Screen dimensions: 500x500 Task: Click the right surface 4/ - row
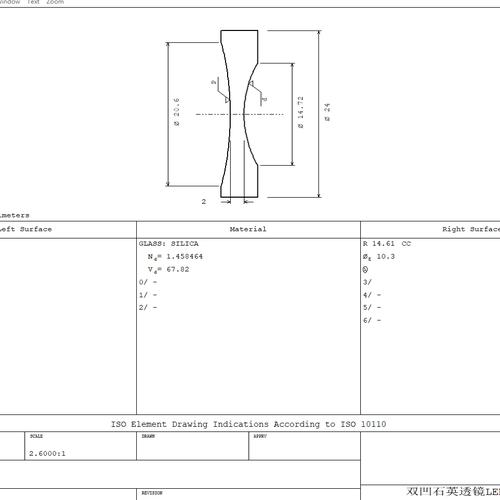coord(372,295)
